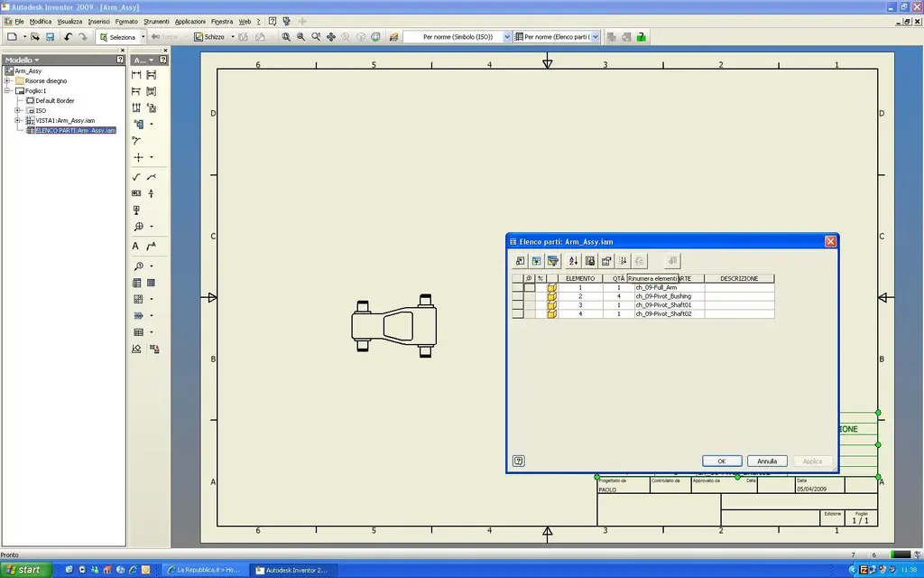The width and height of the screenshot is (924, 578).
Task: Click row selector of ch_09-Pivot_Shaft02 row
Action: click(517, 313)
